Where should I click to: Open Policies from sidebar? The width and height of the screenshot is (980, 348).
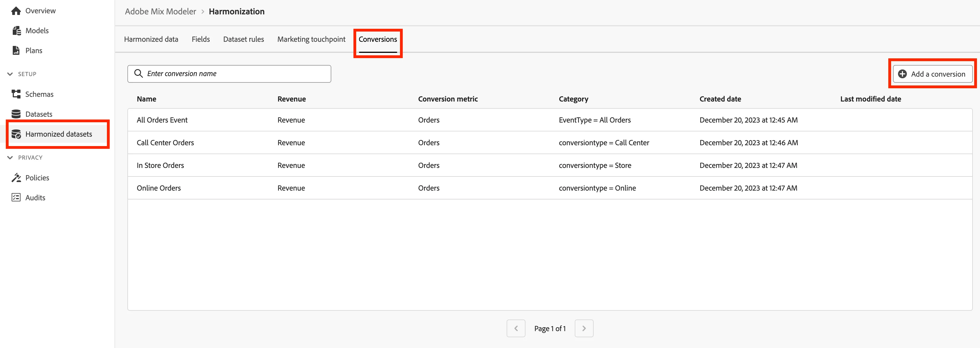pyautogui.click(x=37, y=178)
